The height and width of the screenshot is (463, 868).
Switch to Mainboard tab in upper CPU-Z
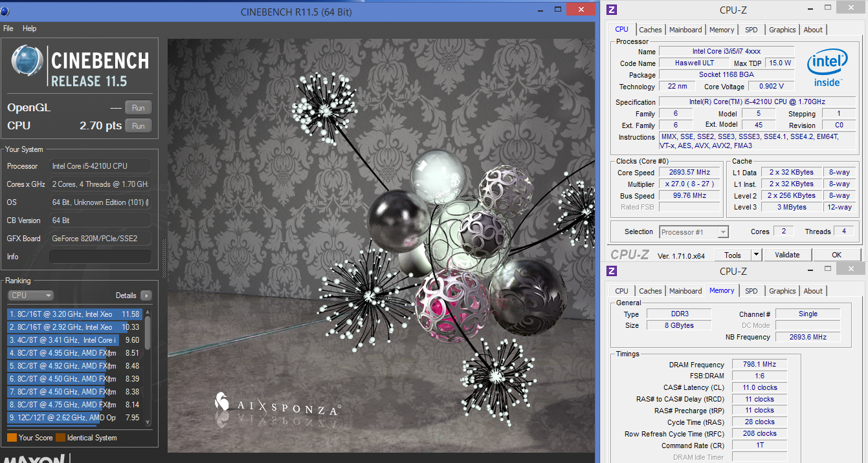[685, 30]
